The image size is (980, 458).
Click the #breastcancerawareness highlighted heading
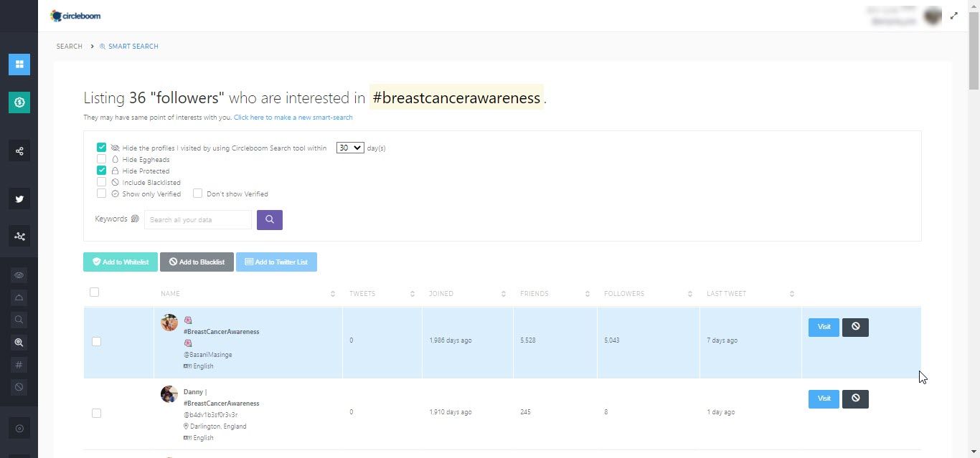coord(456,97)
